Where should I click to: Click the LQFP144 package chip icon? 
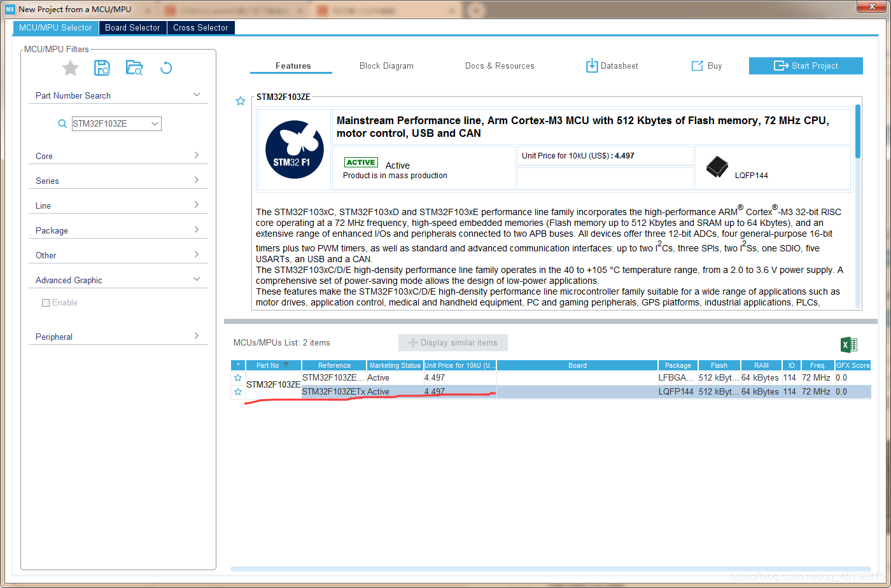click(717, 167)
